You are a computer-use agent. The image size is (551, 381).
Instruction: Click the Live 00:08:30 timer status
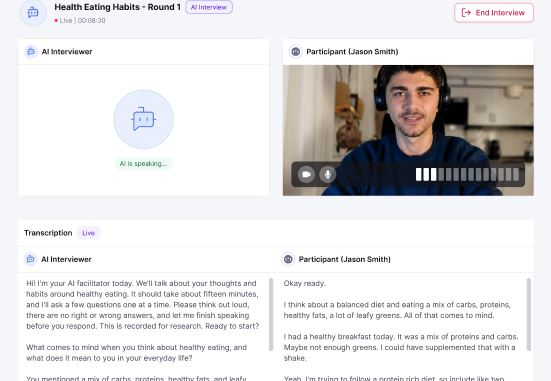(x=80, y=20)
